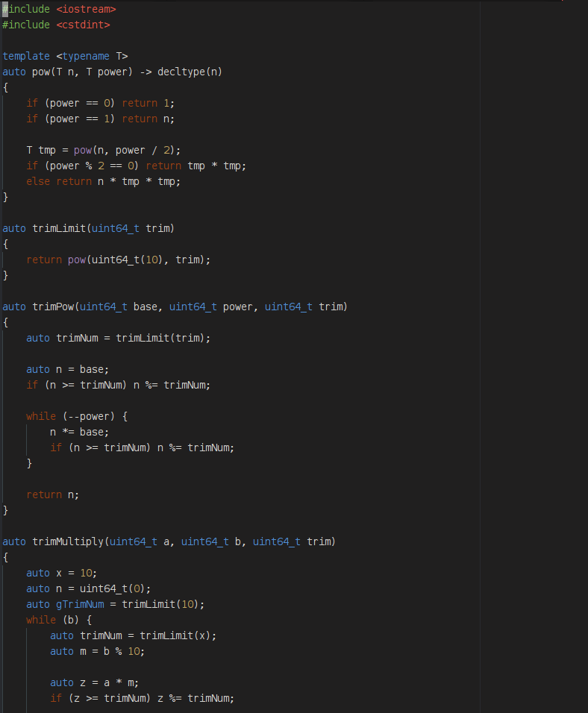Click 'auto trimNum = trimLimit(trim);' in trimPow
This screenshot has width=588, height=713.
tap(119, 339)
